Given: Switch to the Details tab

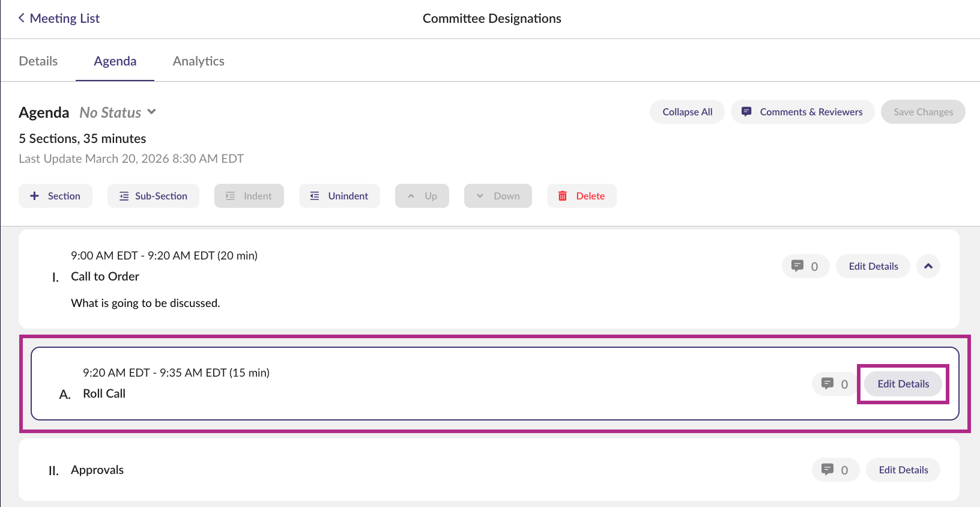Looking at the screenshot, I should pos(38,61).
